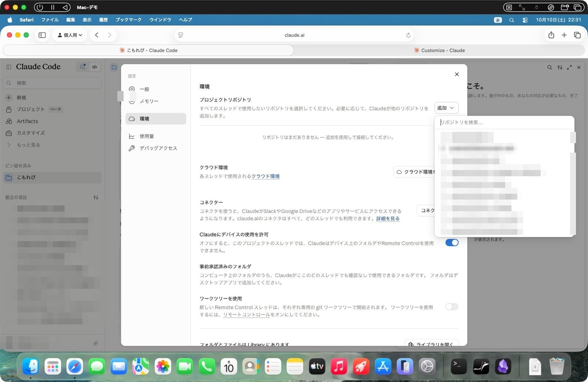Viewport: 588px width, 382px height.
Task: Click the chat mode icon beside Claude Code
Action: click(x=83, y=67)
